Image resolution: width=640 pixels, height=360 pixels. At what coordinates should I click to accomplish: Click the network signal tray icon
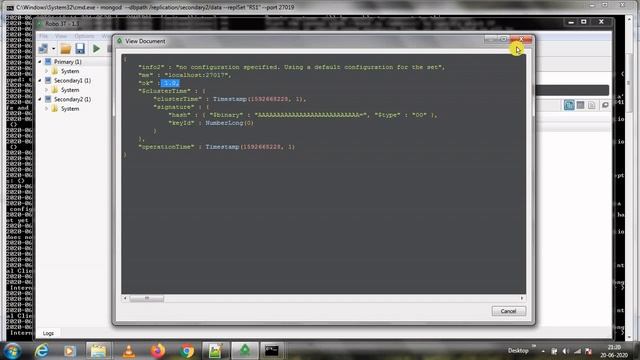(x=577, y=351)
